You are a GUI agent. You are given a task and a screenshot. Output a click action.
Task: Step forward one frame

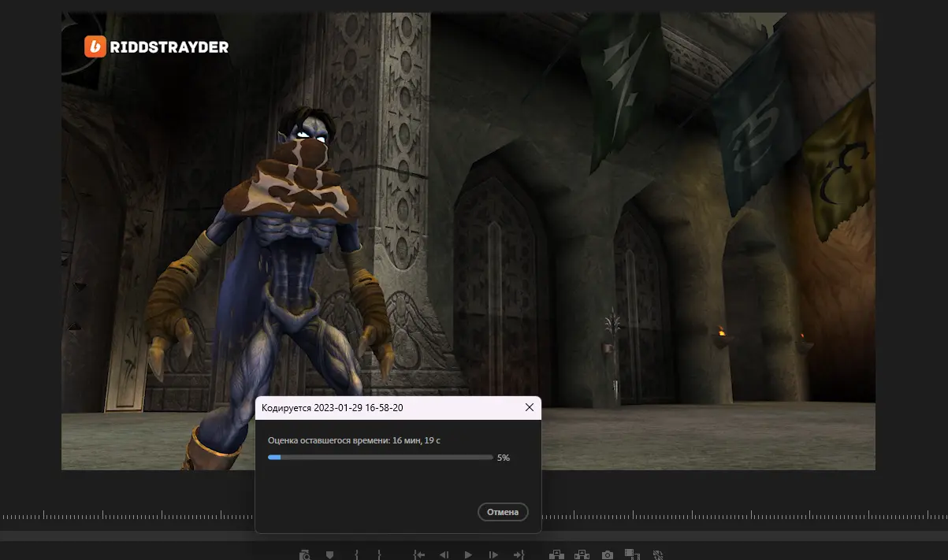[x=493, y=554]
